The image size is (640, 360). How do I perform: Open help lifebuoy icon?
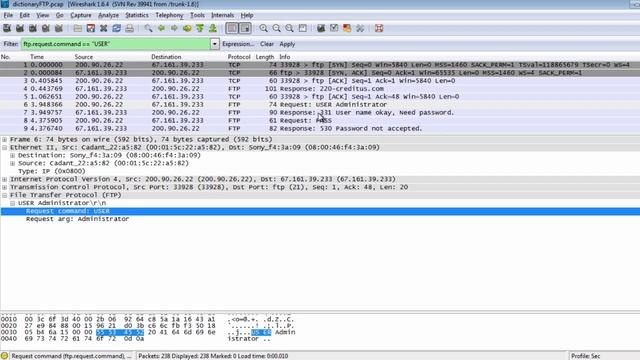(379, 28)
